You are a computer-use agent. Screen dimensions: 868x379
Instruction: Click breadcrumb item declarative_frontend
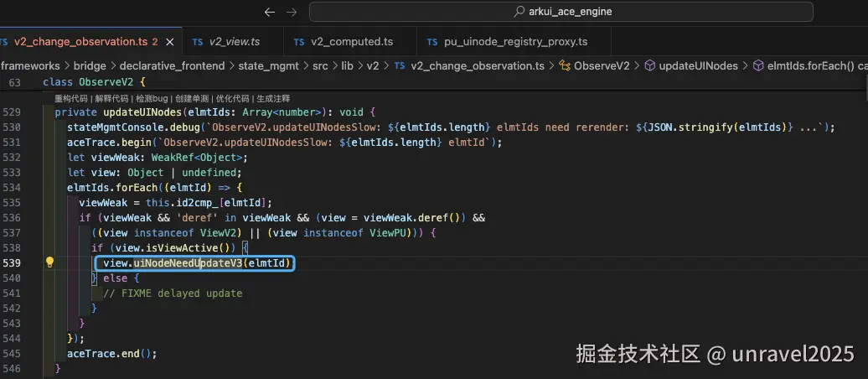pos(172,66)
